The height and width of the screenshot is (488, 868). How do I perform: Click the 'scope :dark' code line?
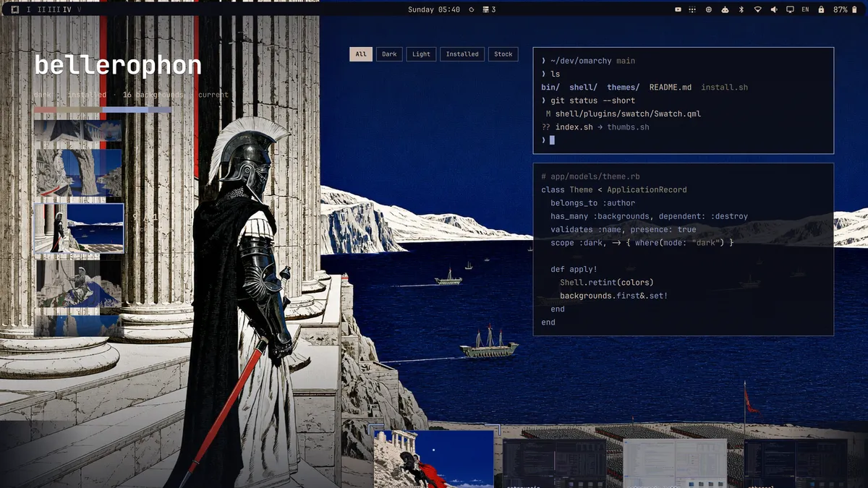tap(642, 243)
